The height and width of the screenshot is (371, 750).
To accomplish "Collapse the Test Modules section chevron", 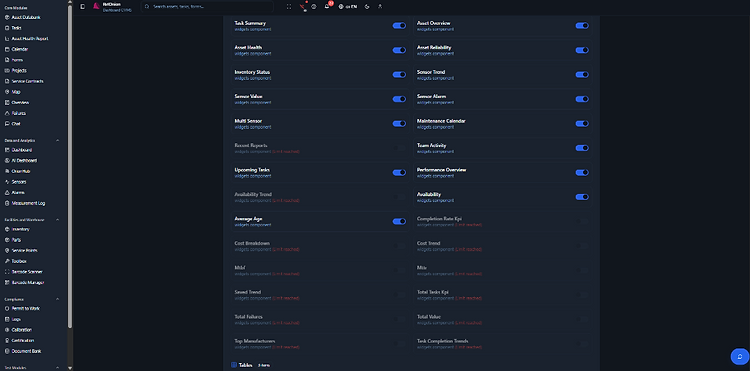I will (58, 368).
